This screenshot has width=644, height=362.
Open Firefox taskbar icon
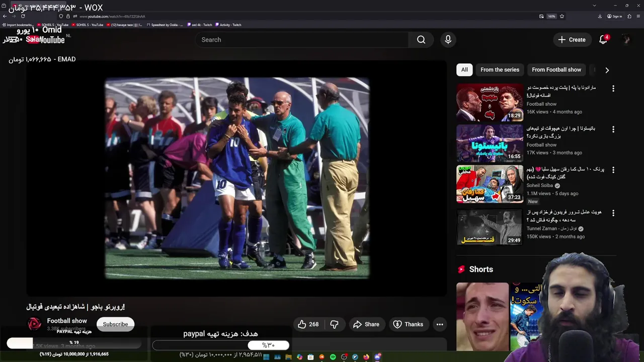[x=366, y=357]
